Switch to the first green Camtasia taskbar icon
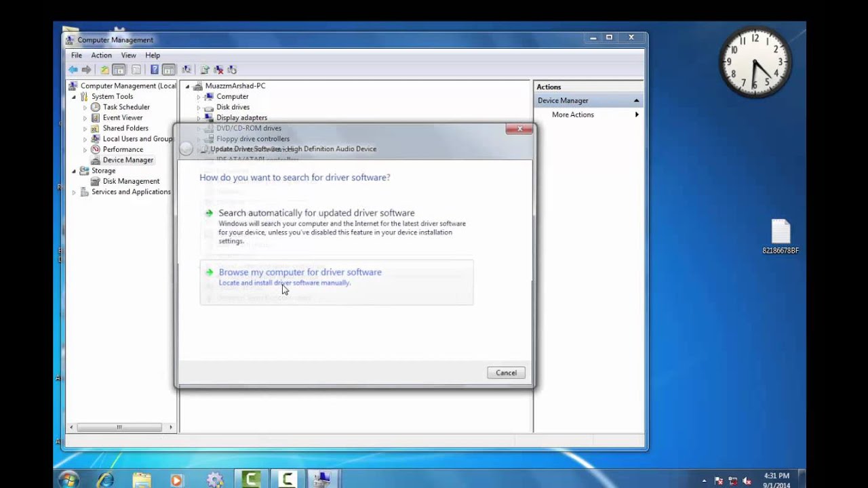Viewport: 868px width, 488px height. [252, 479]
